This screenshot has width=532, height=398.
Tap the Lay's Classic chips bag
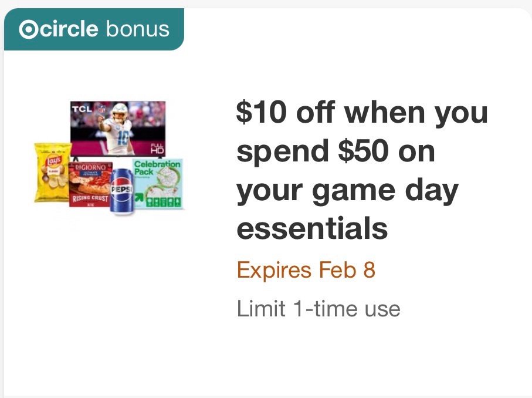[52, 172]
